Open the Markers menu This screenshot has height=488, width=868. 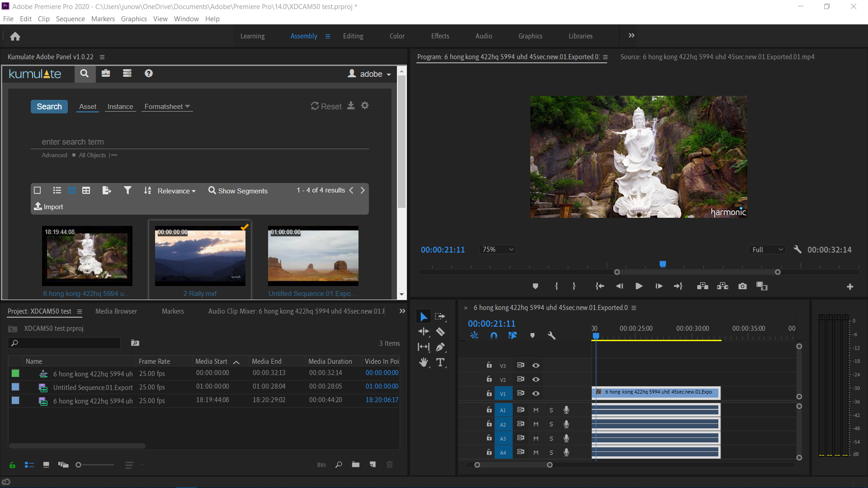point(103,19)
